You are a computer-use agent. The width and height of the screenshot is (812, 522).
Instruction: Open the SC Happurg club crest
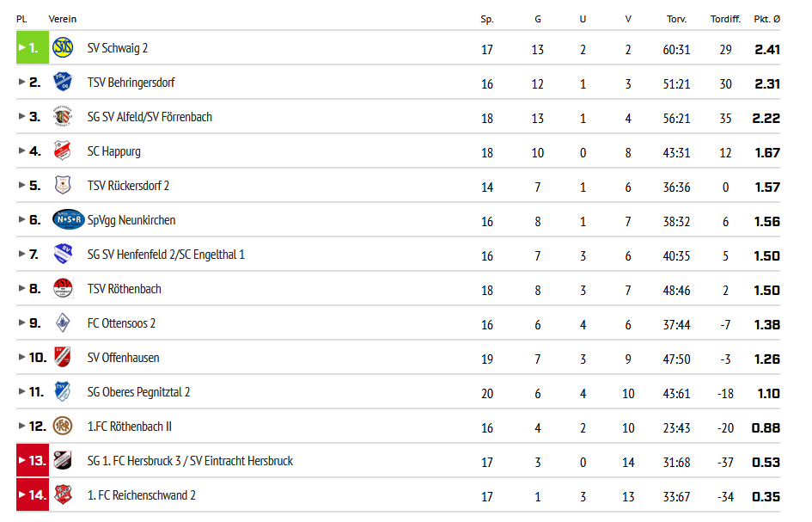click(x=63, y=150)
